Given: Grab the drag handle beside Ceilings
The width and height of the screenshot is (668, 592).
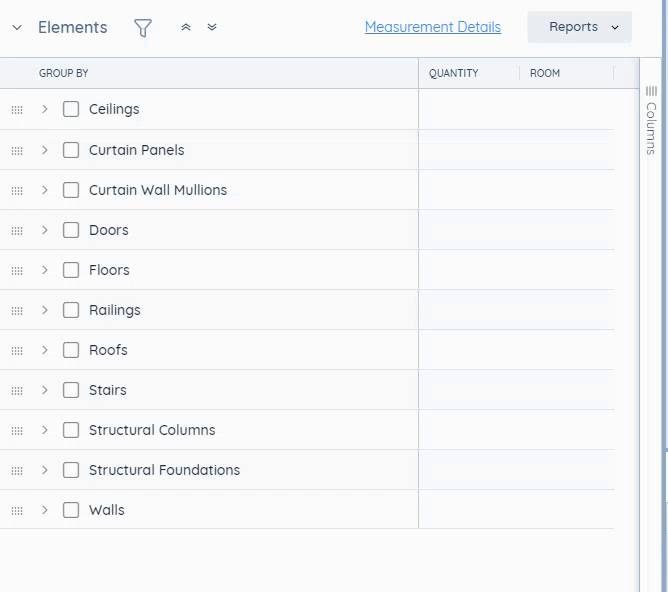Looking at the screenshot, I should tap(17, 110).
